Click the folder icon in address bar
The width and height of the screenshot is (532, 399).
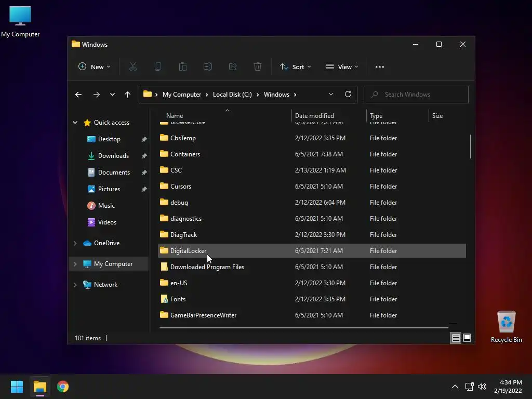[147, 95]
